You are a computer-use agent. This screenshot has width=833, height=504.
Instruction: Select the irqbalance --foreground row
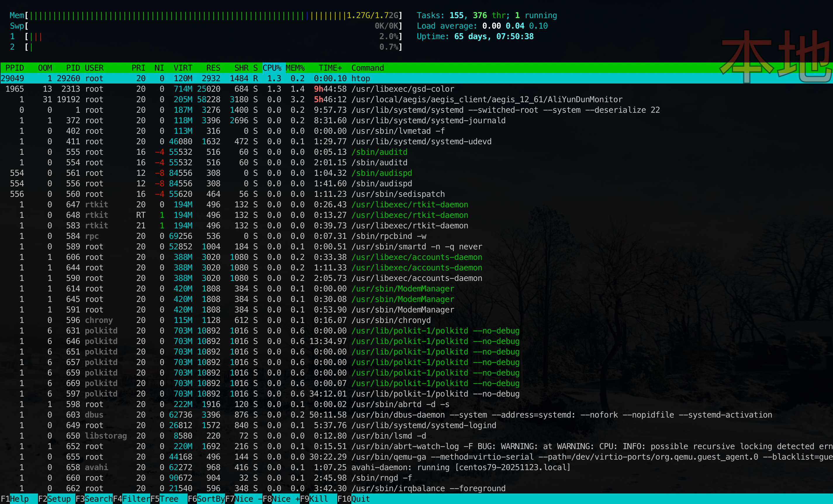pos(416,488)
